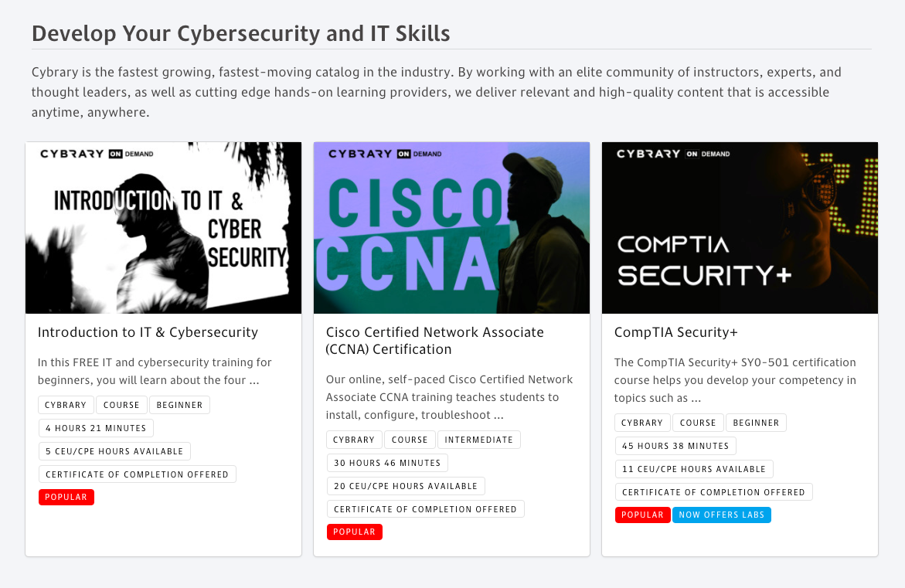Click the INTERMEDIATE tag on the CCNA card
905x588 pixels.
click(479, 440)
